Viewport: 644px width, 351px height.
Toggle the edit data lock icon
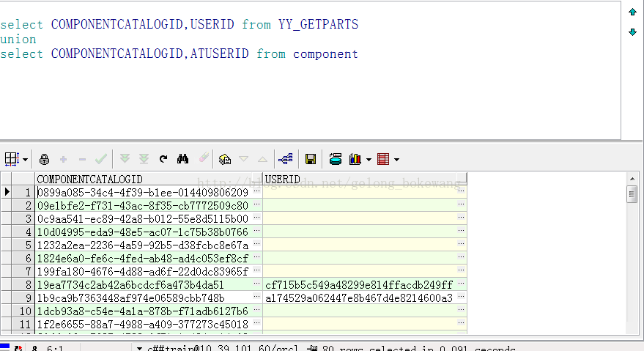(45, 159)
